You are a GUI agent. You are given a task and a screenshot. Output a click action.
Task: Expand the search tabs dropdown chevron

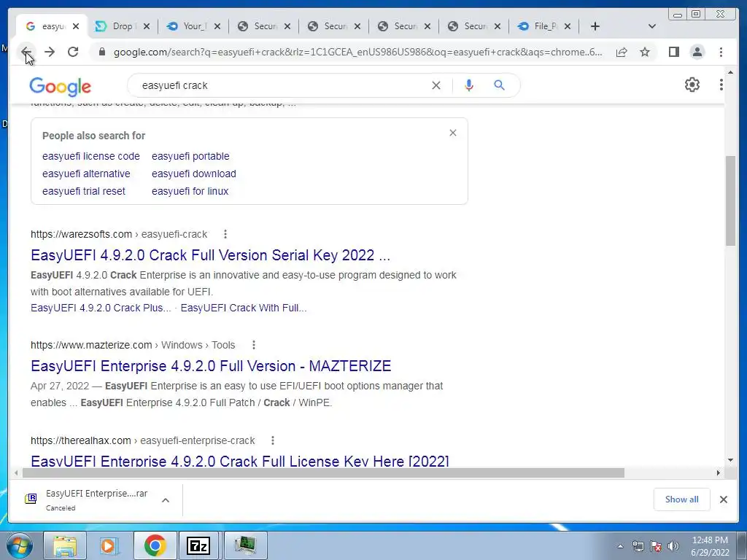point(651,26)
